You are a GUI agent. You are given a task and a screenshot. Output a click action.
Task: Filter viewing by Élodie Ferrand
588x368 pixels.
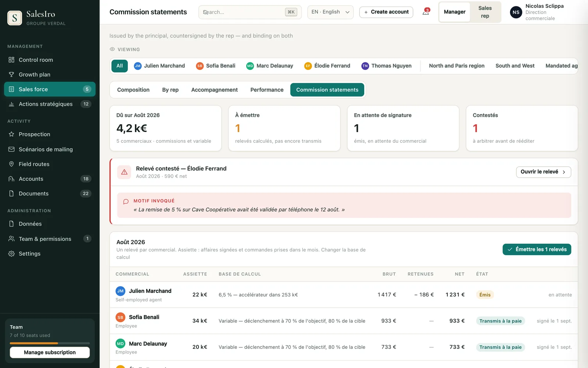pos(327,66)
